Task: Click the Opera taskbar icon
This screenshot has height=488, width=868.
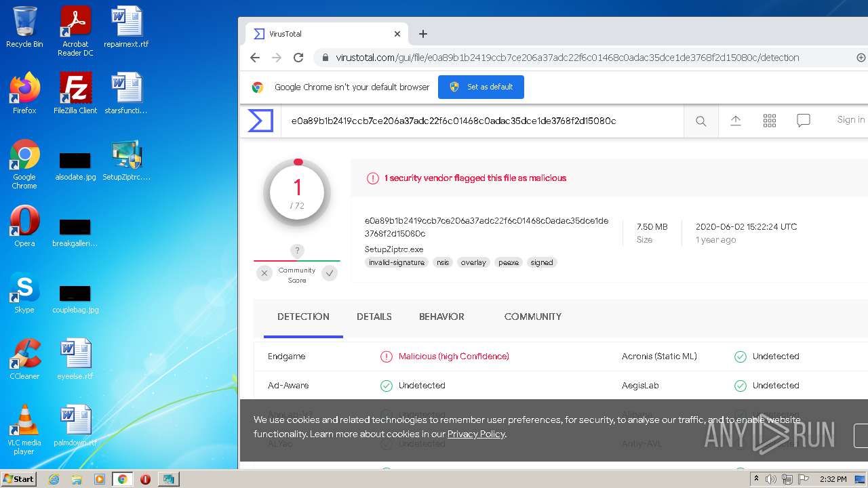Action: pos(145,479)
